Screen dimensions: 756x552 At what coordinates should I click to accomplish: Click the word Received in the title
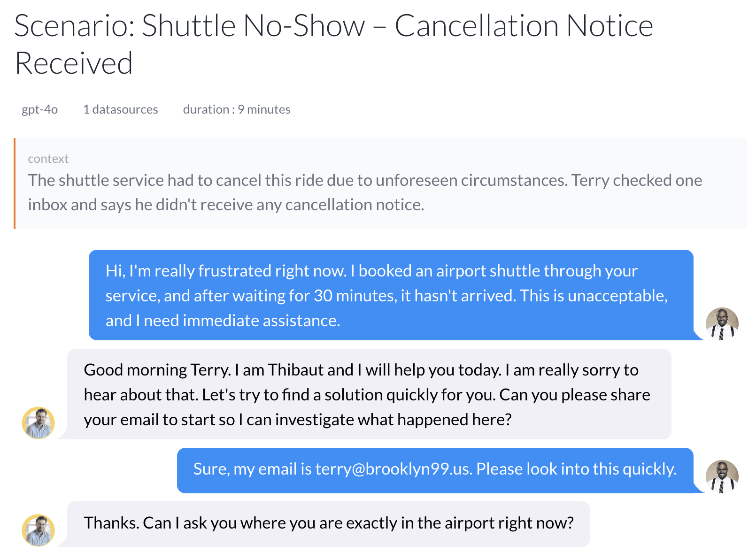tap(74, 63)
